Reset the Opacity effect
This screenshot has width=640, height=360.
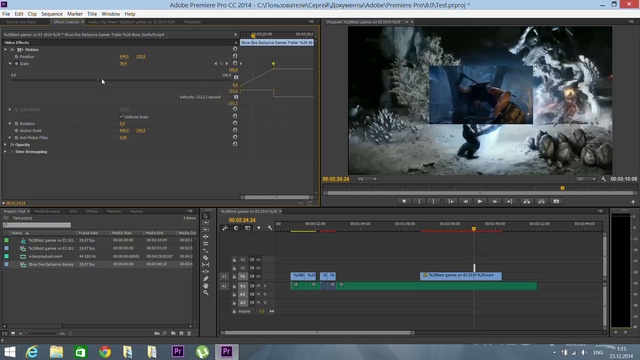click(x=235, y=144)
